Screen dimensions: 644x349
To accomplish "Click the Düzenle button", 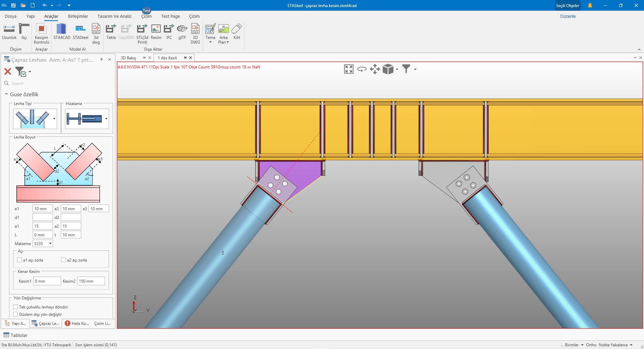I will click(x=568, y=16).
